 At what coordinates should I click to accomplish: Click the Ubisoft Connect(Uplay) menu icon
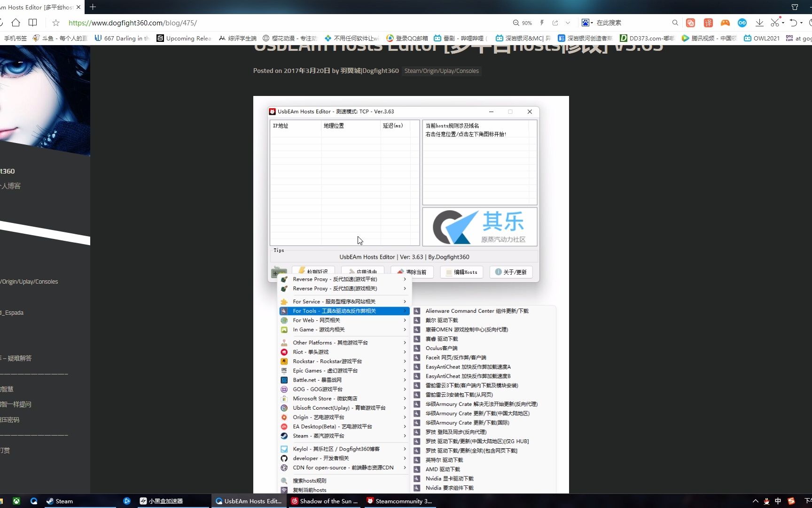(x=284, y=408)
